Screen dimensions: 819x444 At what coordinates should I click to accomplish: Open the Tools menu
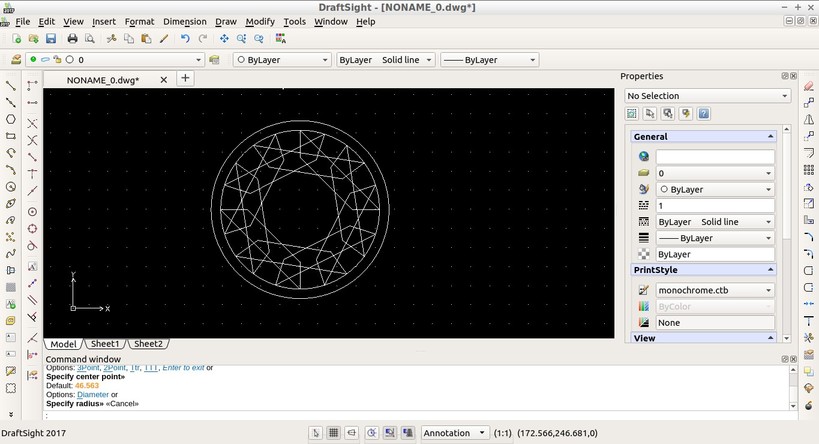click(295, 21)
